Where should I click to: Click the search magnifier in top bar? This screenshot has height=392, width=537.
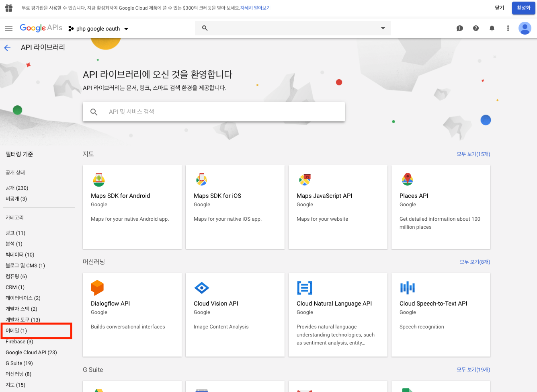[x=205, y=28]
